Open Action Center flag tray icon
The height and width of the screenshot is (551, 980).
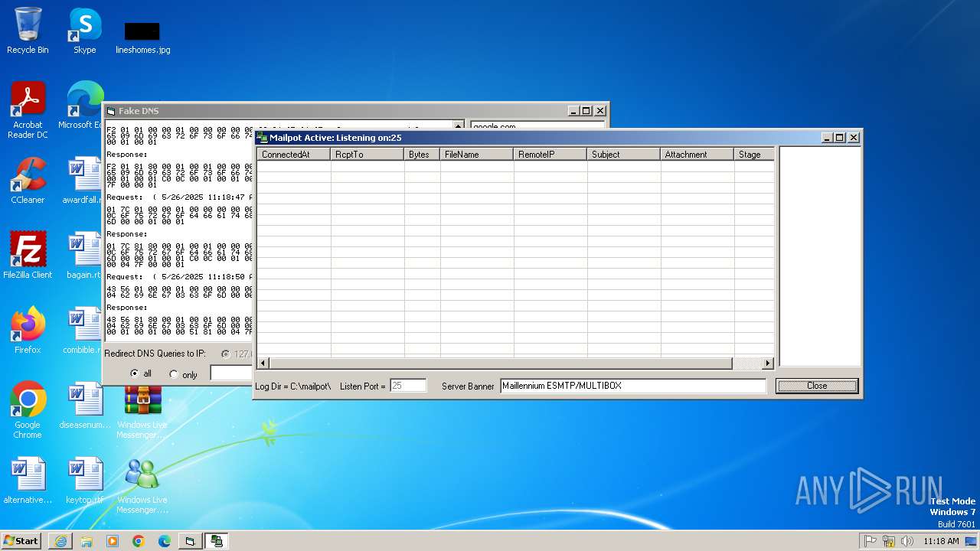[871, 541]
